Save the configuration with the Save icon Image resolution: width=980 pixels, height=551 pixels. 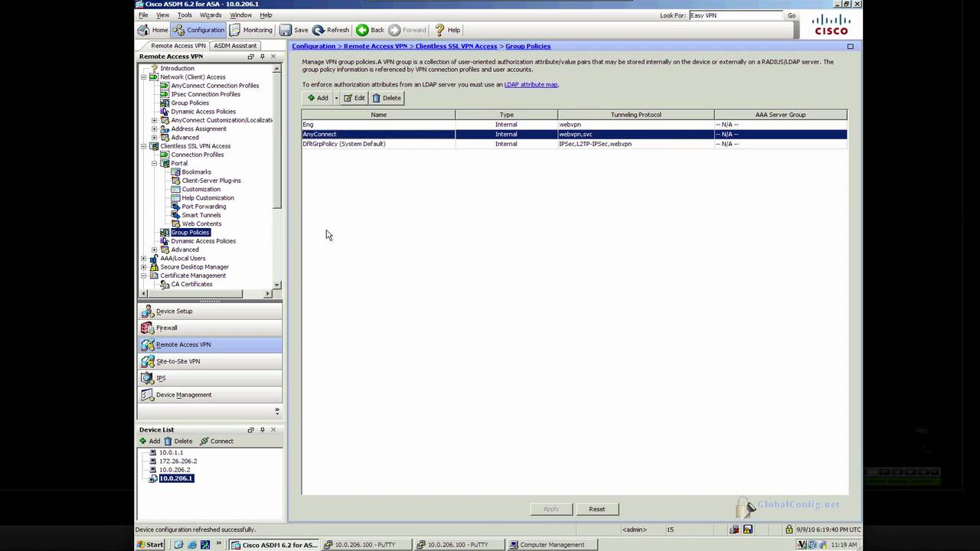click(294, 30)
